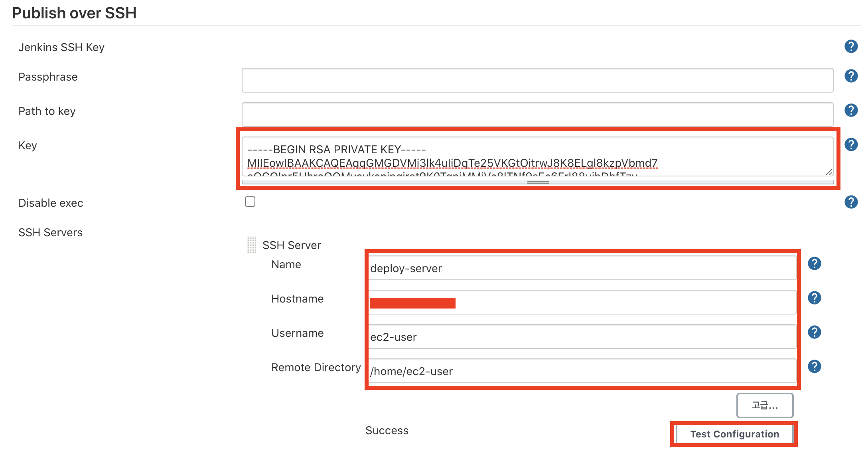Screen dimensions: 868x451
Task: Grab the SSH Server drag handle
Action: (252, 245)
